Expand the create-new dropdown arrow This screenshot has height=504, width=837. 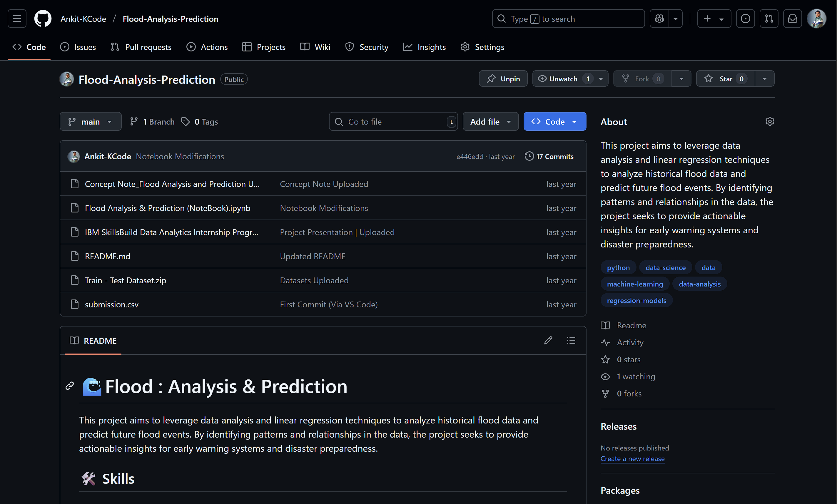pos(721,19)
